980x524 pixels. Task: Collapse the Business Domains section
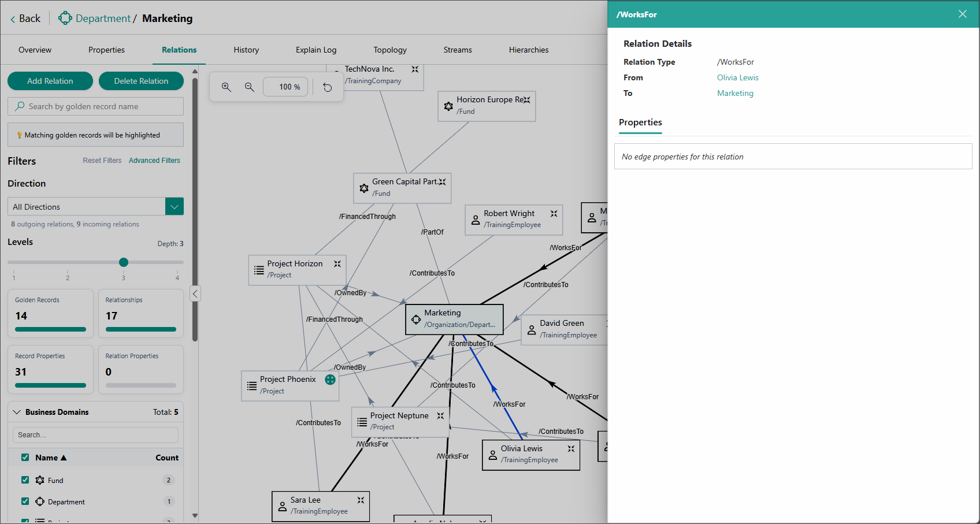(17, 412)
